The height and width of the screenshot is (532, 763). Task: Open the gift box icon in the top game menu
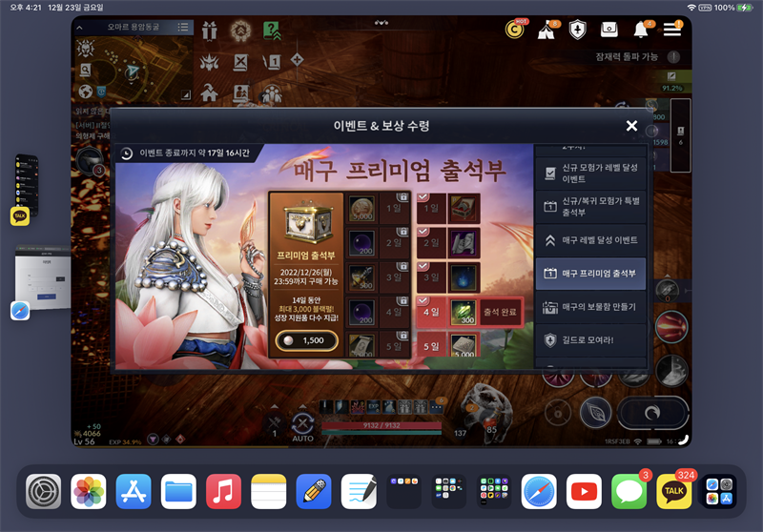tap(210, 30)
